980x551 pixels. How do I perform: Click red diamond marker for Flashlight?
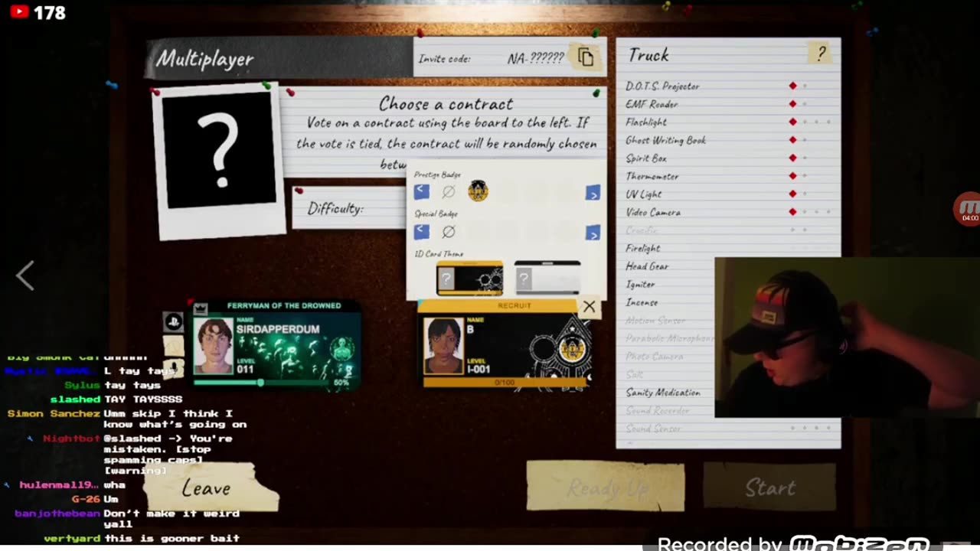(793, 122)
